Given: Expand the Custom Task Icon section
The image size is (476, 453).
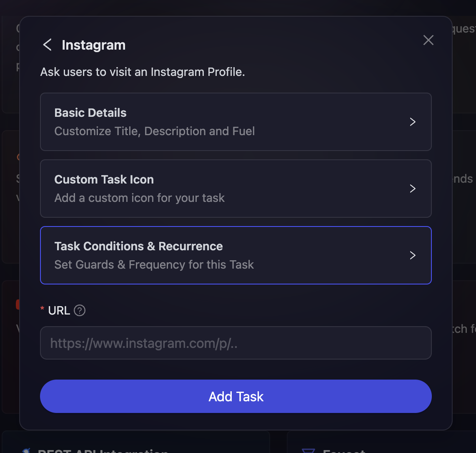Looking at the screenshot, I should [x=236, y=189].
